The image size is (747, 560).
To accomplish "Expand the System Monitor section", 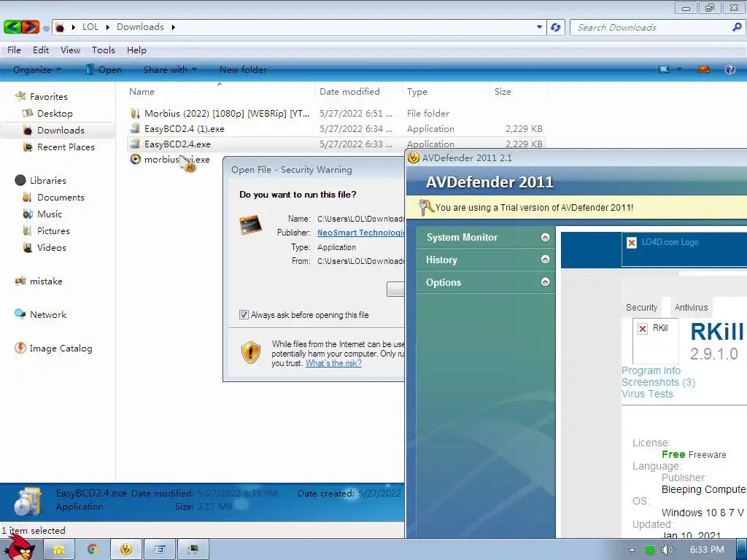I will pos(546,237).
